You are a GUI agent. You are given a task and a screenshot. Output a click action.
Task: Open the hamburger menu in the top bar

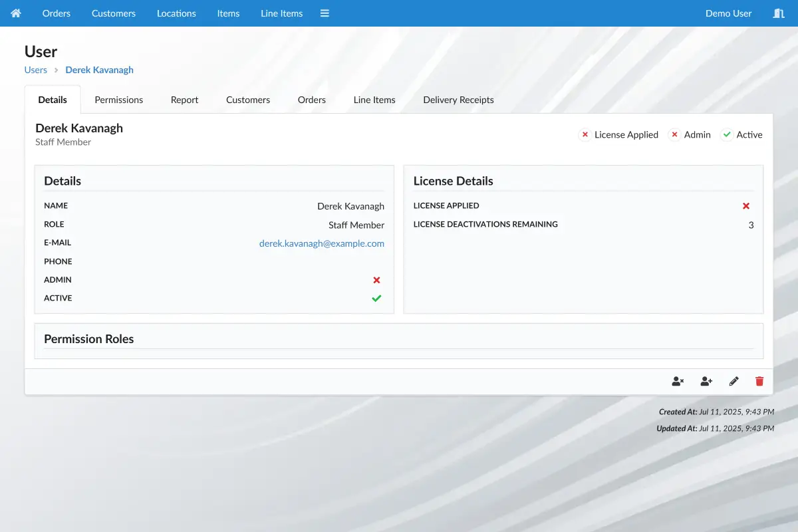coord(325,13)
